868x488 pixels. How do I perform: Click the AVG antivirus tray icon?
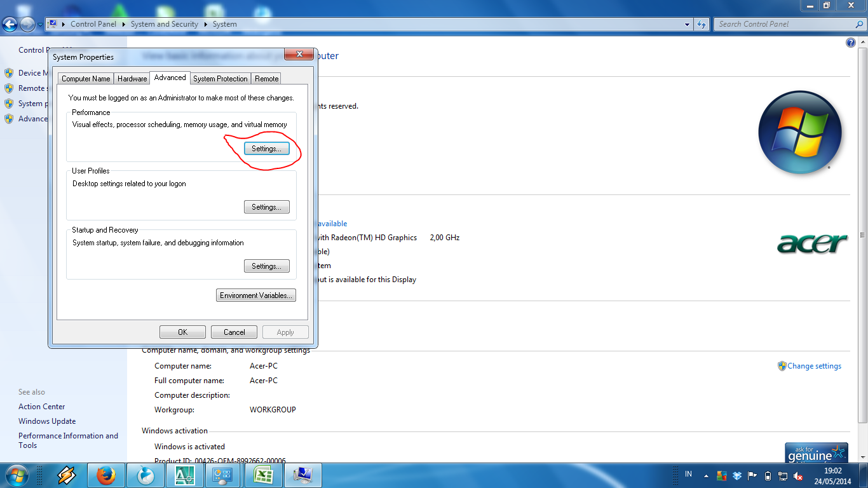tap(721, 475)
